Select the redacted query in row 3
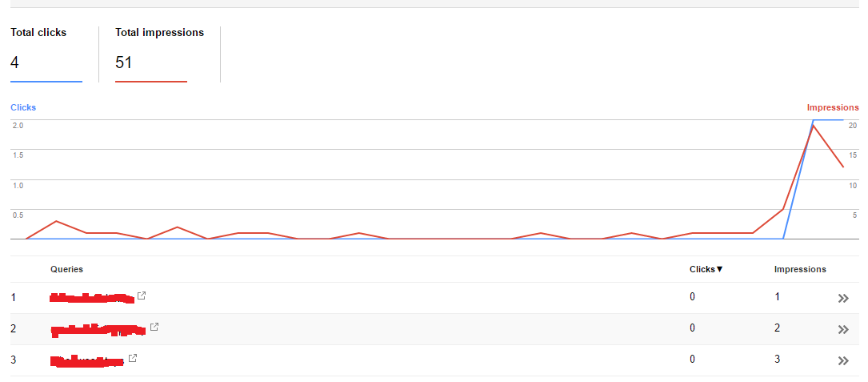This screenshot has height=382, width=868. coord(86,361)
